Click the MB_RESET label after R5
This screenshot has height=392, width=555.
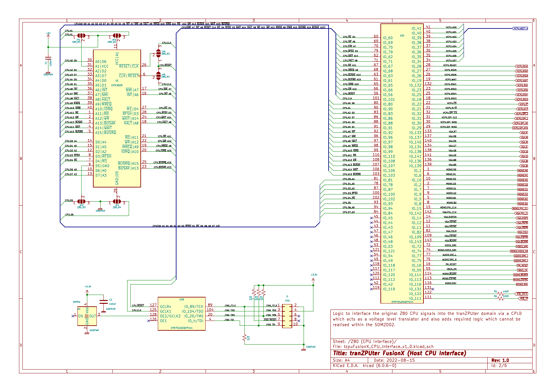pos(522,294)
